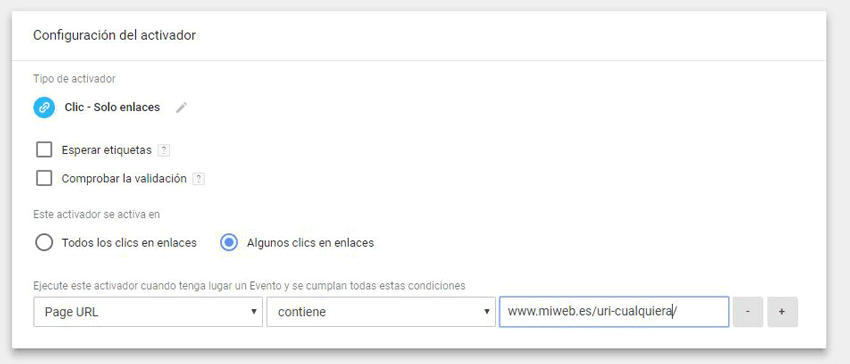Open the contiene operator dropdown

(381, 312)
